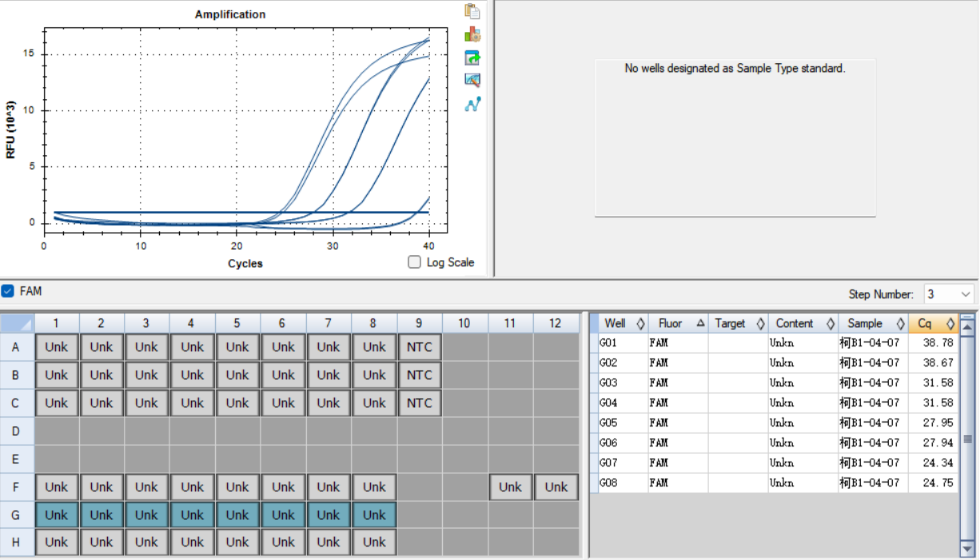The image size is (980, 560).
Task: Click well F11 Unk
Action: (511, 486)
